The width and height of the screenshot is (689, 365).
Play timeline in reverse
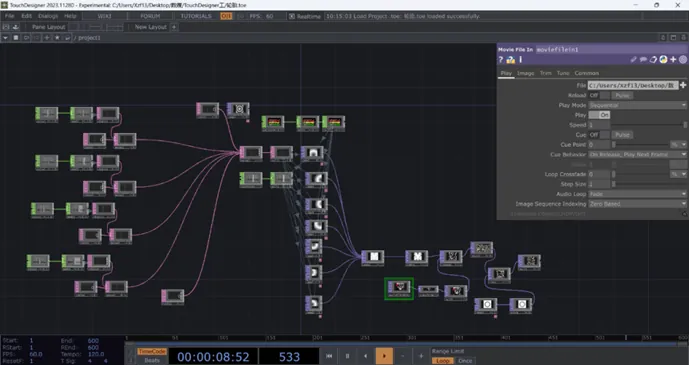(x=366, y=356)
